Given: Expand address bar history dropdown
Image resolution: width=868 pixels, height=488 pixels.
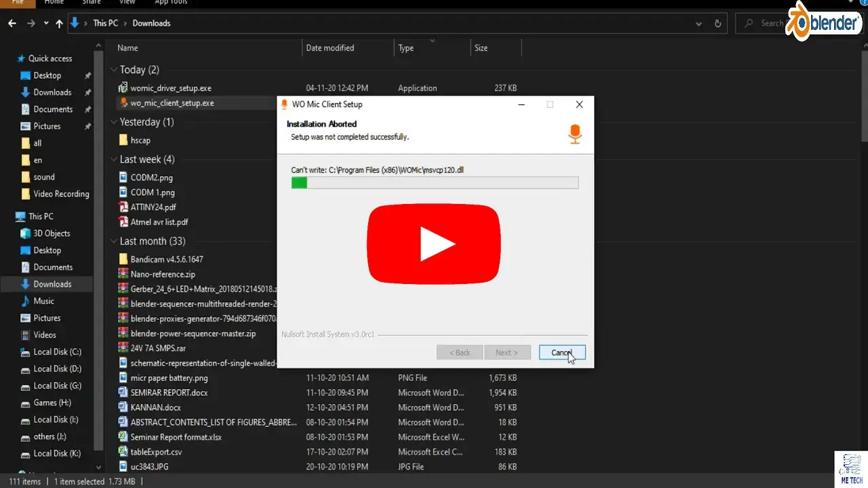Looking at the screenshot, I should tap(699, 23).
